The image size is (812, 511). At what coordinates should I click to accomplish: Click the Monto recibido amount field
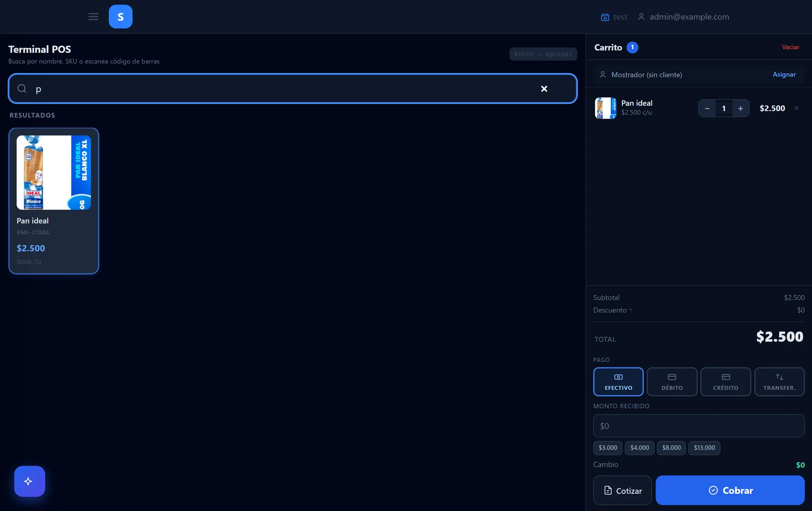[x=699, y=426]
